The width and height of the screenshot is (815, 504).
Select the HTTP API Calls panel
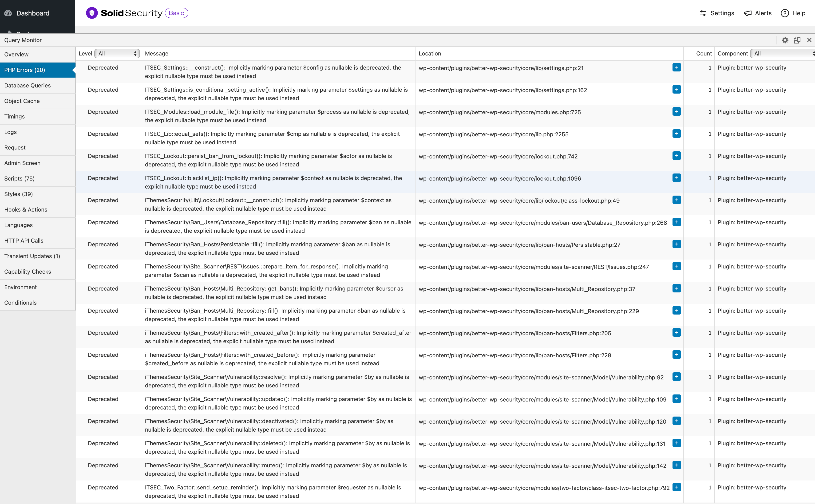[24, 240]
